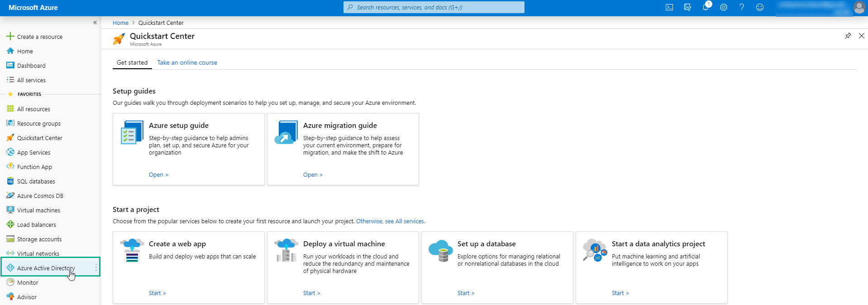Select the Function App label in the sidebar
The image size is (868, 305).
[x=34, y=167]
